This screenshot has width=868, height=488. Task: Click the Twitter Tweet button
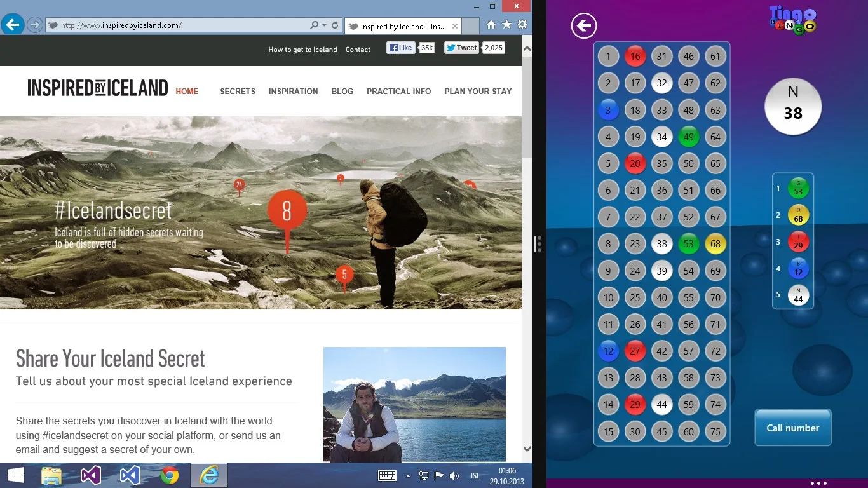[461, 48]
